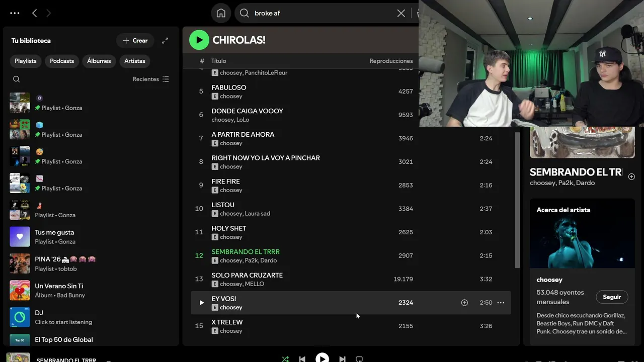Go back with the left arrow
The height and width of the screenshot is (362, 644).
point(34,13)
